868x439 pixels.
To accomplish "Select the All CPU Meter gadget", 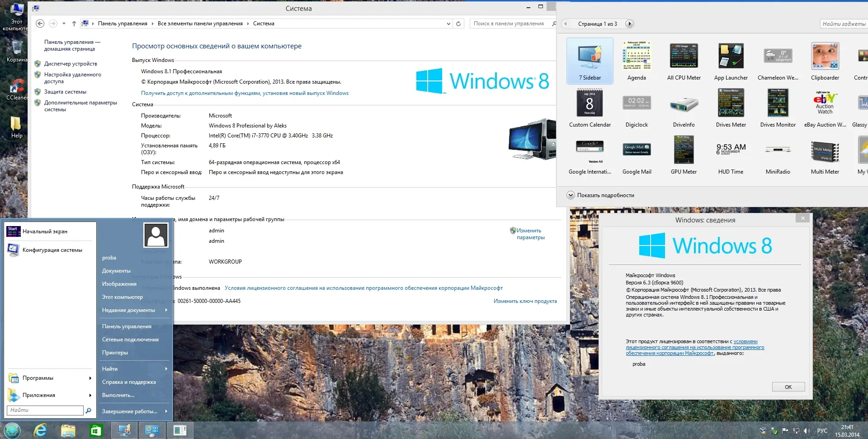I will (x=684, y=61).
